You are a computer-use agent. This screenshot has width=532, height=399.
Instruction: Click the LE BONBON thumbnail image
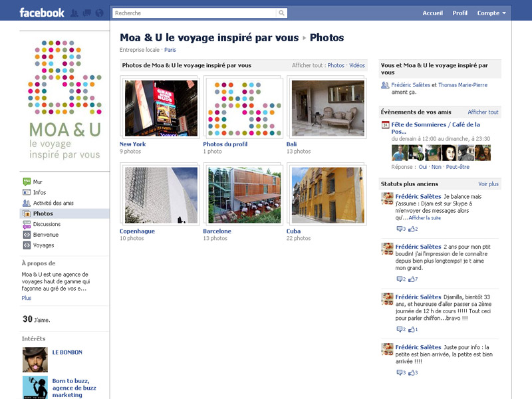(35, 360)
